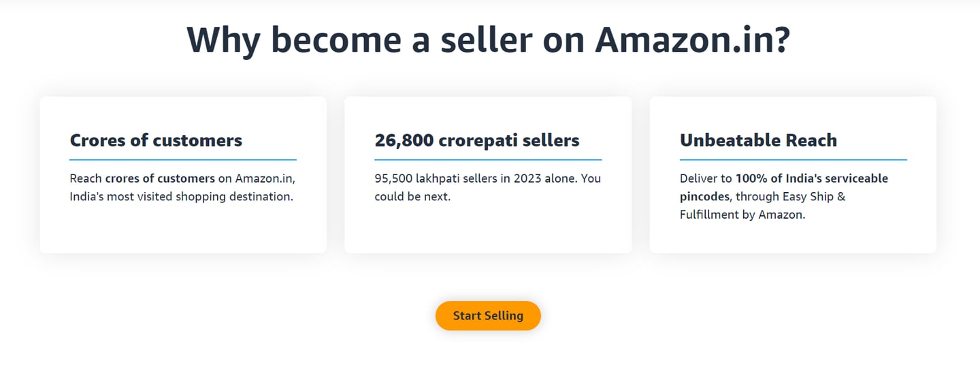This screenshot has width=980, height=387.
Task: Click the 'You could be next.' text
Action: click(412, 197)
